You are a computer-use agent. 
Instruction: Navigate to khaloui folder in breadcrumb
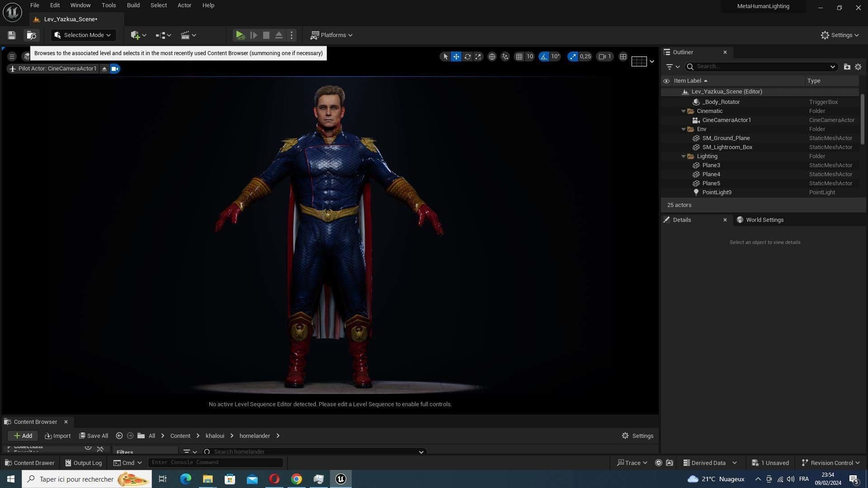click(x=215, y=436)
